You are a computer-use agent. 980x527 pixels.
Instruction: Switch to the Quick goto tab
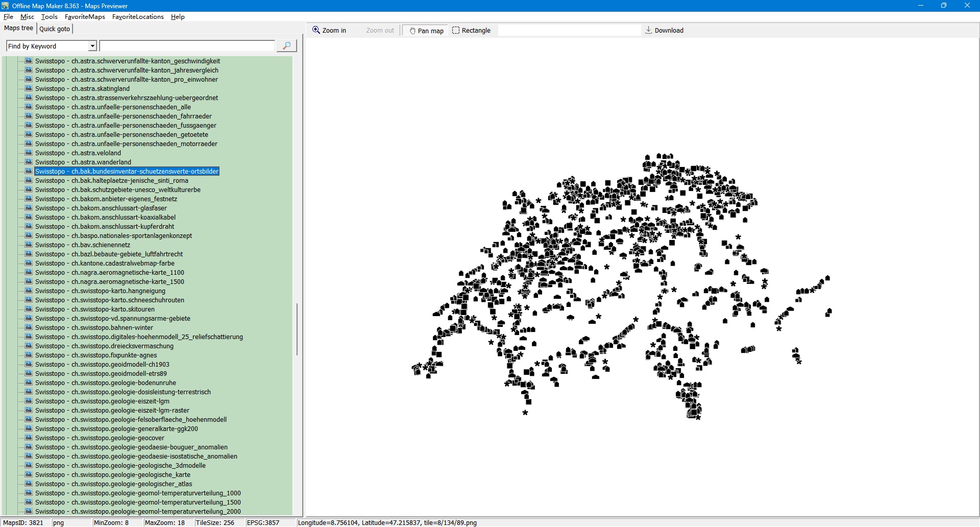click(x=55, y=29)
